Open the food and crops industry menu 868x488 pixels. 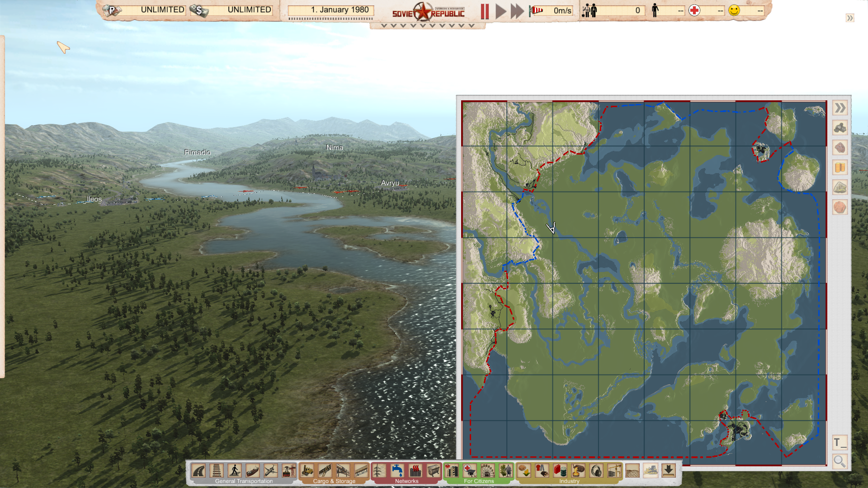point(524,471)
